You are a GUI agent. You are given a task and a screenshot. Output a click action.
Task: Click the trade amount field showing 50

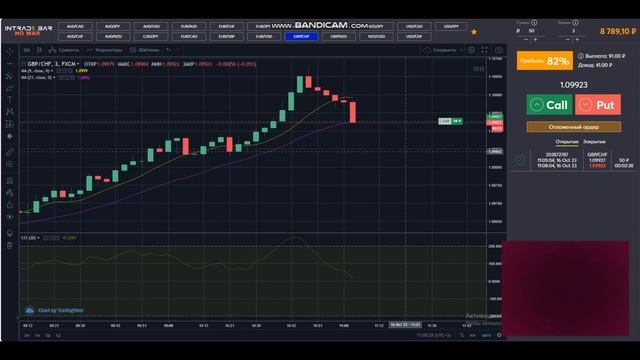[x=531, y=31]
